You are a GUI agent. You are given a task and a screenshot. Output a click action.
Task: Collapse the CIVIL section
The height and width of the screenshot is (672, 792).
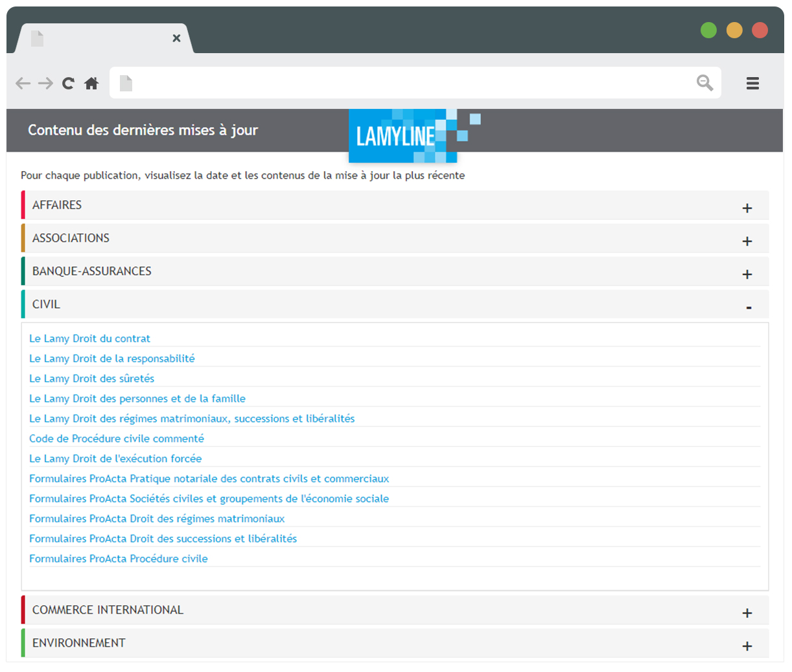click(x=748, y=307)
